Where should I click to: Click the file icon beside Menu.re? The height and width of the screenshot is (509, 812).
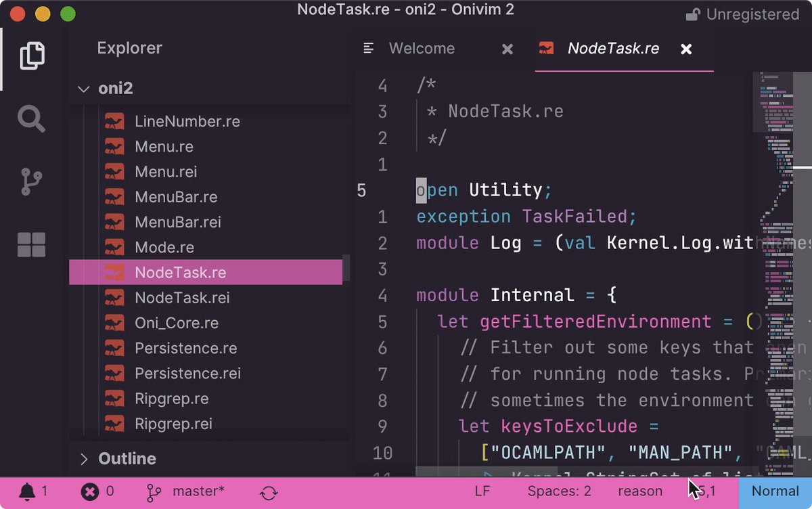(114, 147)
